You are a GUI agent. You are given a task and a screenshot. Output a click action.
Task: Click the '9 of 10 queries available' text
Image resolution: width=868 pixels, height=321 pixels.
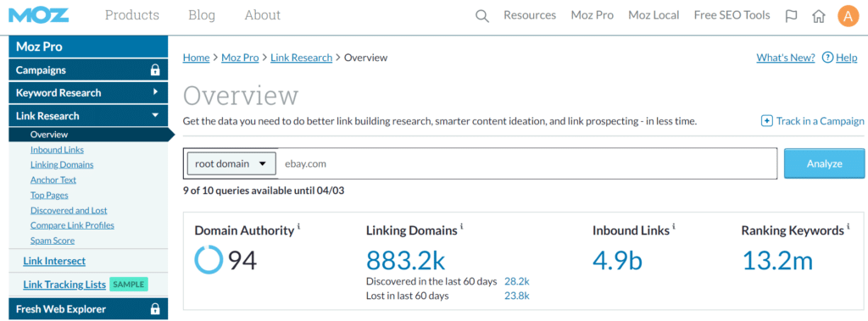click(x=264, y=191)
